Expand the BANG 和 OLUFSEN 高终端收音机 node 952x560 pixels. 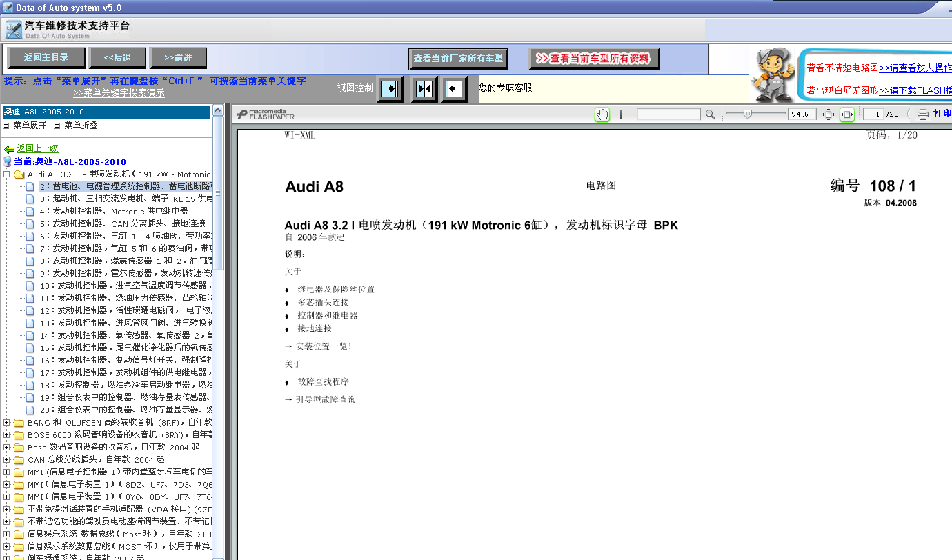(7, 422)
